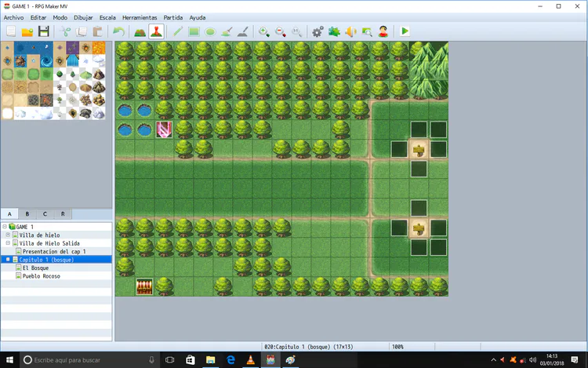
Task: Select the El Bosque map
Action: tap(35, 268)
